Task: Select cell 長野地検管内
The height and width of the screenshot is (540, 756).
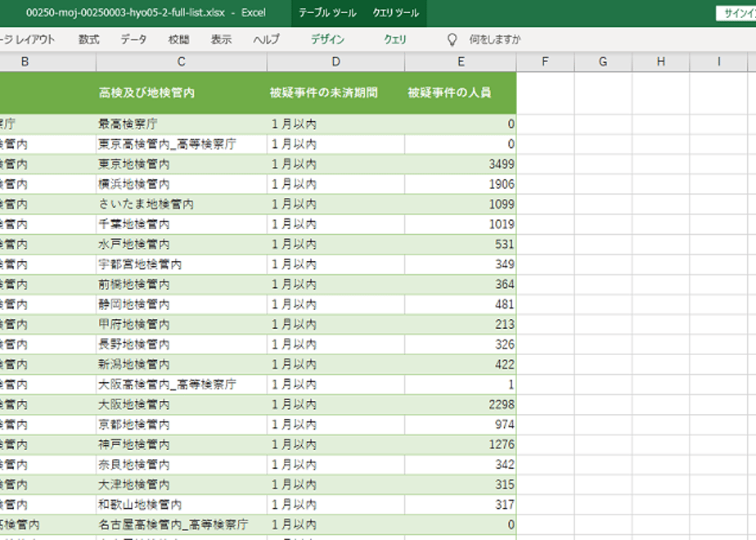Action: click(x=182, y=344)
